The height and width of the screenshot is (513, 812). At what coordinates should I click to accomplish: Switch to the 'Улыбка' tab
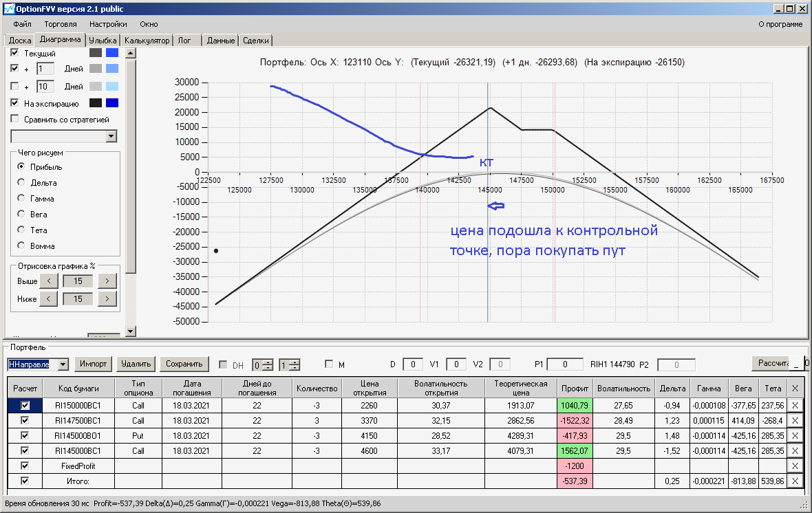tap(103, 41)
